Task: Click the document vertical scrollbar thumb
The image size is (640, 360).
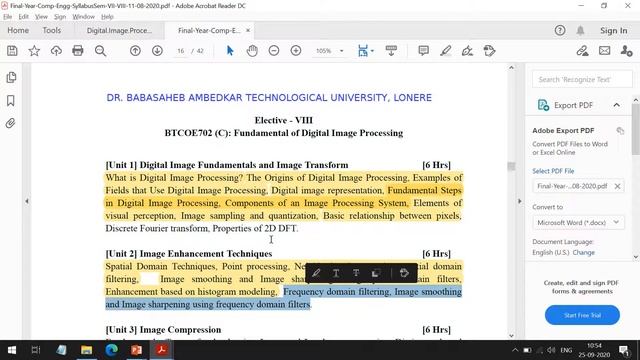Action: pos(511,166)
